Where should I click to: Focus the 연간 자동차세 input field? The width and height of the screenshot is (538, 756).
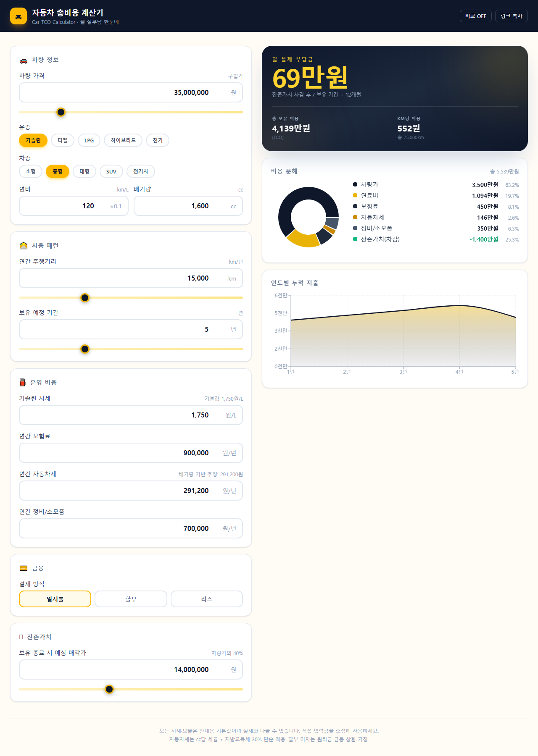tap(131, 491)
